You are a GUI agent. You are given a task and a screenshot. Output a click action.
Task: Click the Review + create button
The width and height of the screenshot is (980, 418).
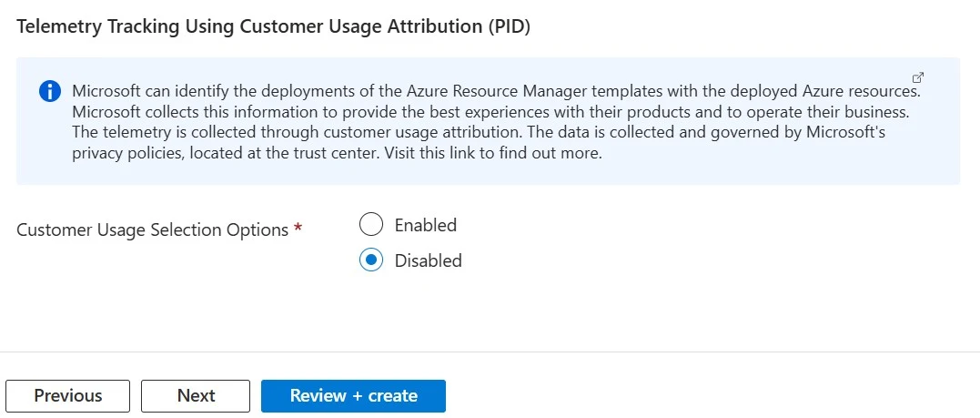tap(353, 396)
